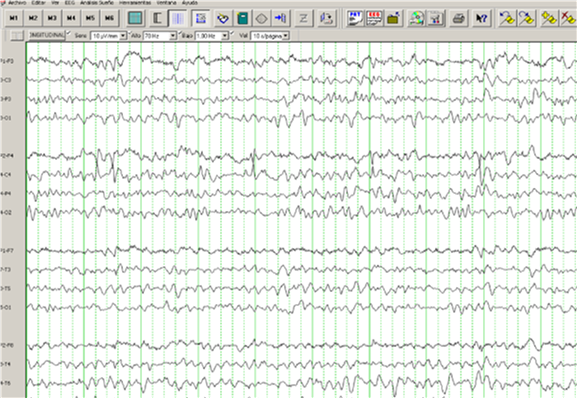Toggle checkbox next to Alto filter

(x=130, y=33)
